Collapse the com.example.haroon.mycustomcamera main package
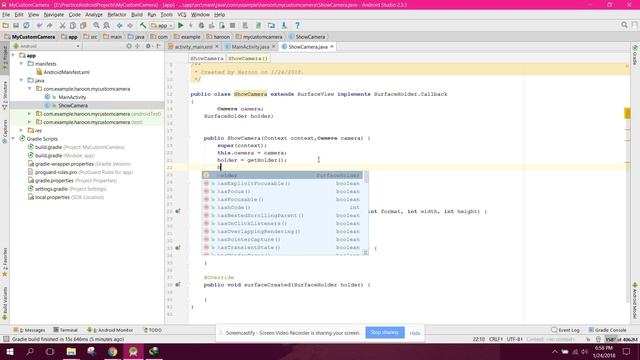This screenshot has height=360, width=640. (x=30, y=89)
